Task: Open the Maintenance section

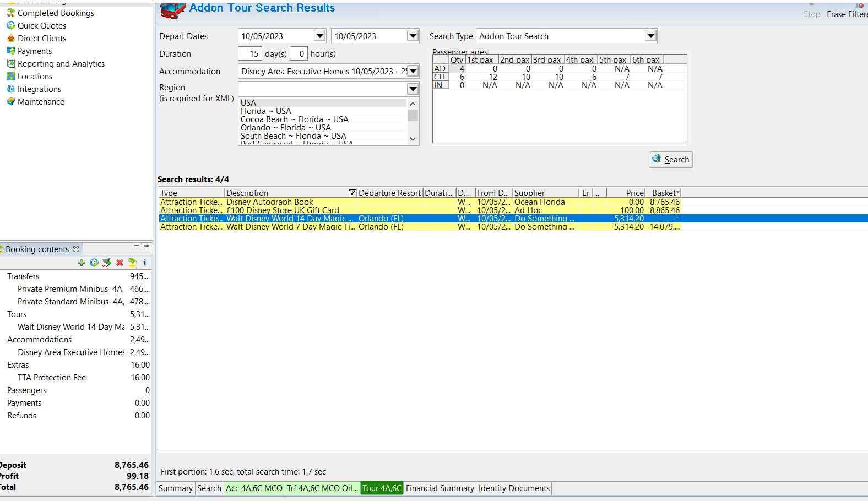Action: pyautogui.click(x=41, y=101)
